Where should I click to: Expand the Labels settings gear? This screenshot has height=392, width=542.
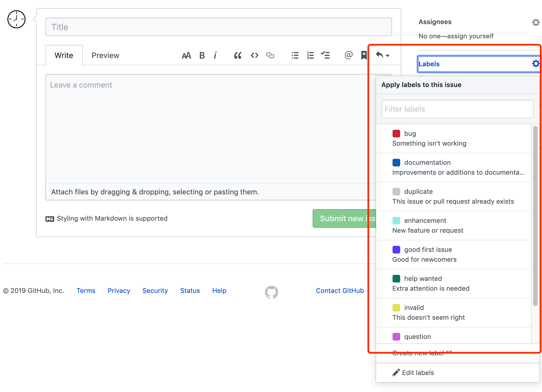(536, 64)
